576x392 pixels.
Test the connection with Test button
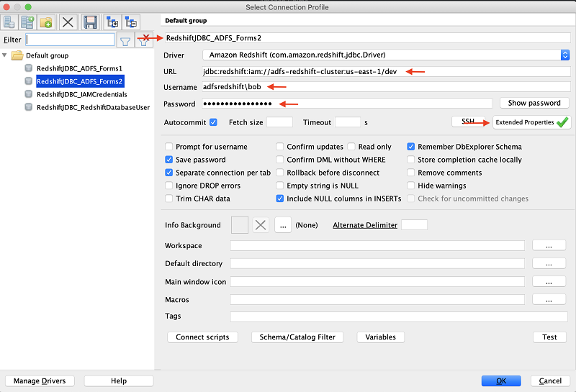[549, 337]
